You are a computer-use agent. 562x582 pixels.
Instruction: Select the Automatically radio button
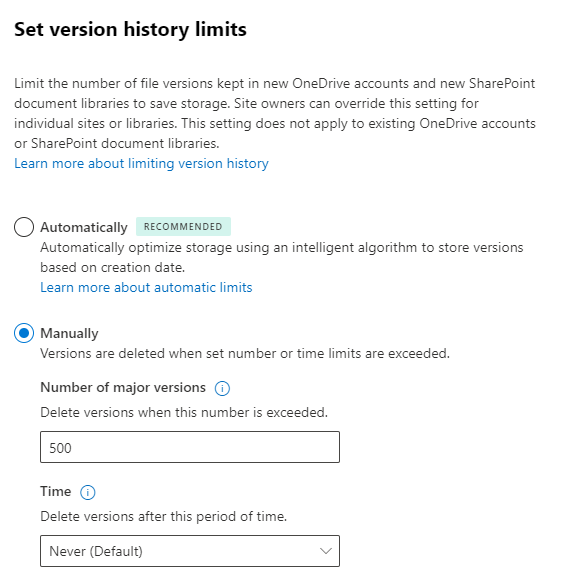24,227
